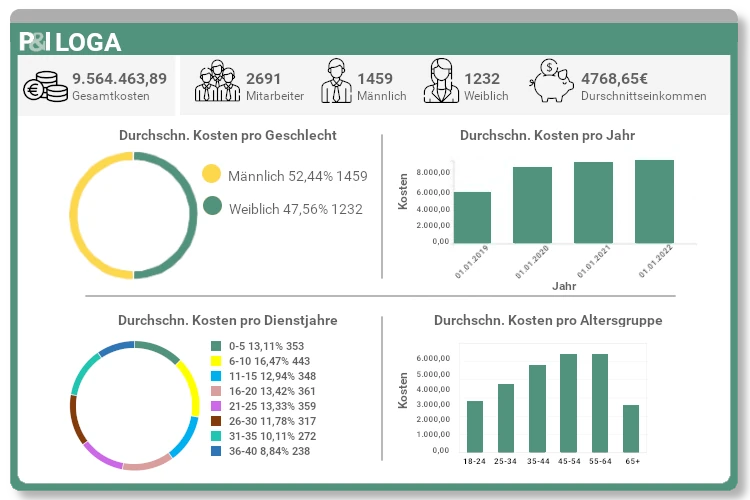Select the male employee Männlich icon
Image resolution: width=750 pixels, height=500 pixels.
335,83
